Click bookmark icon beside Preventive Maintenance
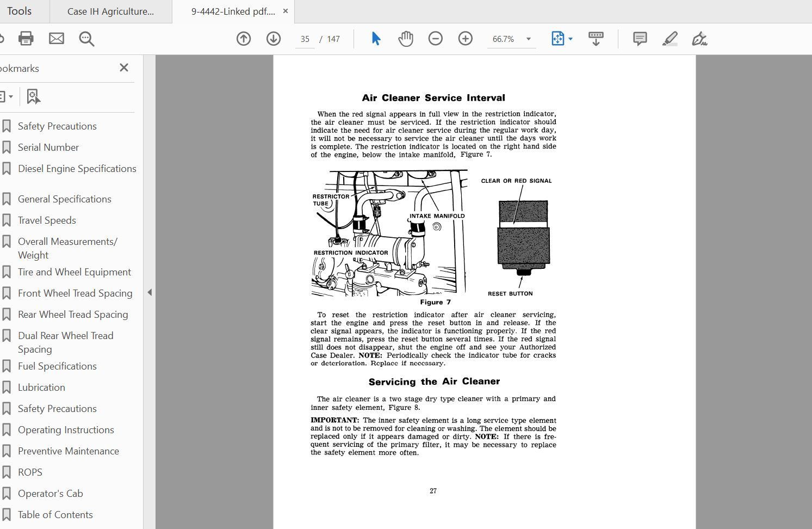Screen dimensions: 812x529 [7, 451]
